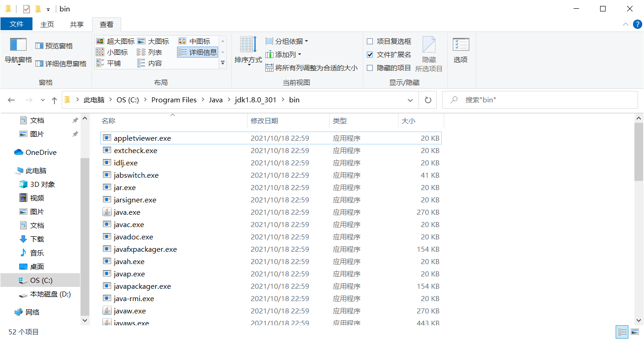Select 中图标 medium icons layout
Image resolution: width=644 pixels, height=339 pixels.
194,41
